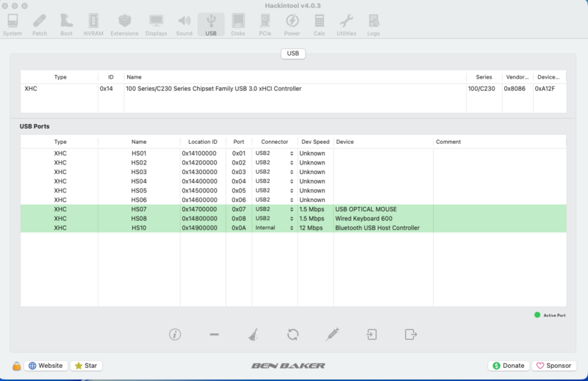Click the Export icon in bottom toolbar
Screen dimensions: 588x381
[x=411, y=334]
